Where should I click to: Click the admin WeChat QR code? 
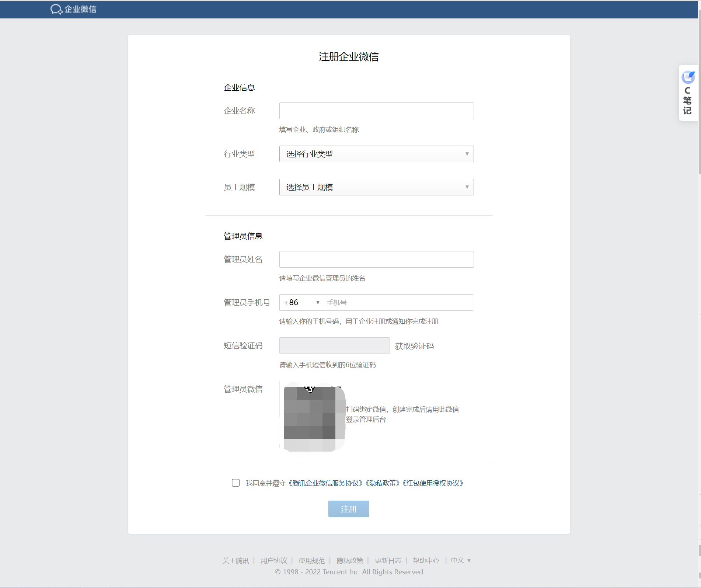pos(313,414)
